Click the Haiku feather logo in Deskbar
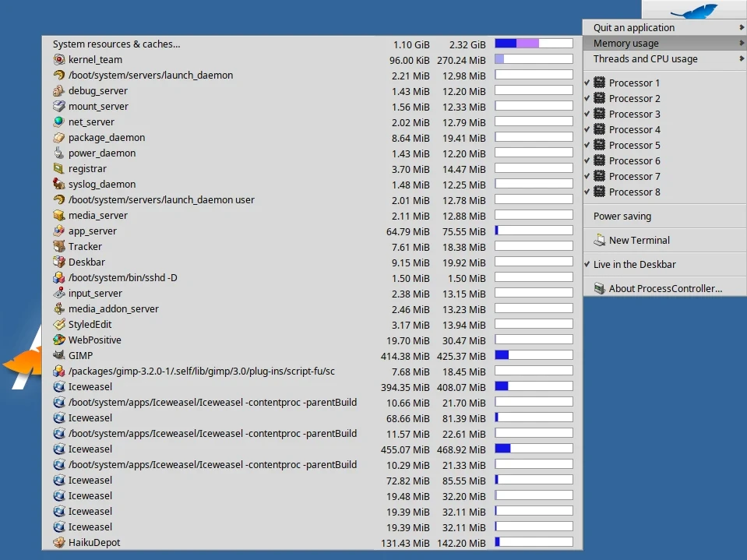Image resolution: width=747 pixels, height=560 pixels. (693, 11)
